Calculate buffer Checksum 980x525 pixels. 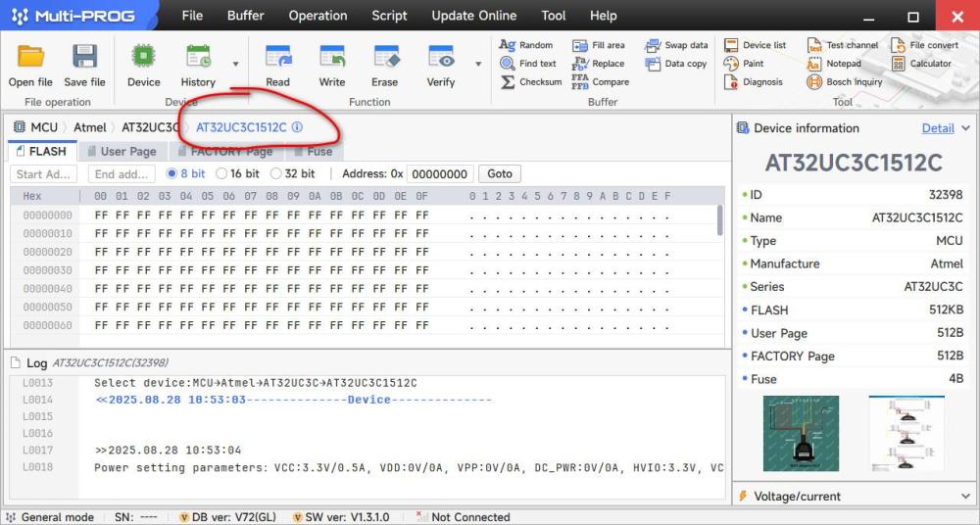530,82
